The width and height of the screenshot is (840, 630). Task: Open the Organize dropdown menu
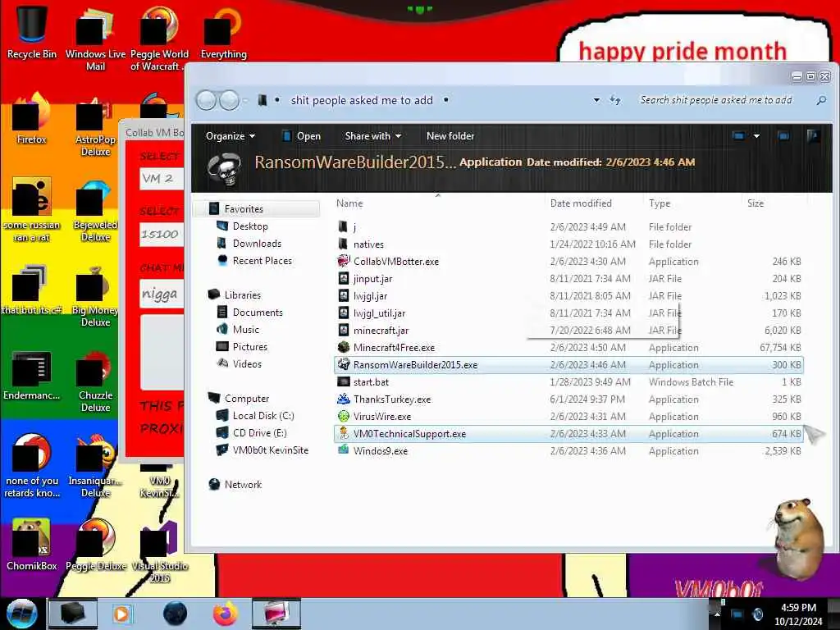231,136
